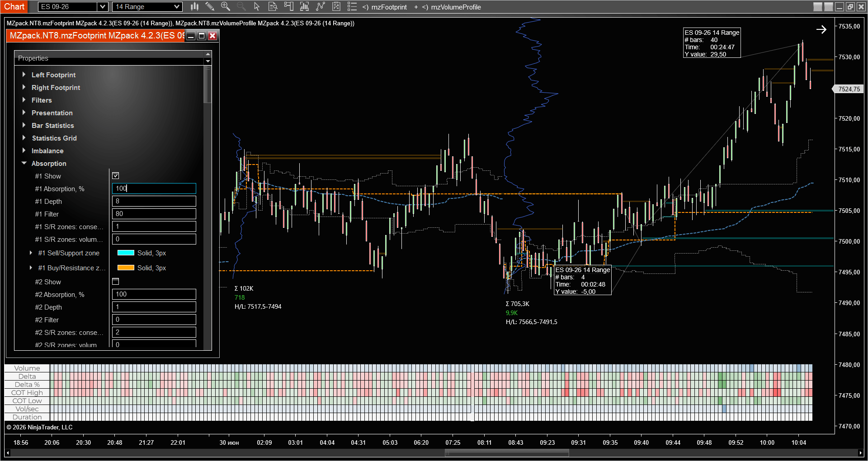
Task: Open the chart properties list icon
Action: [x=352, y=6]
